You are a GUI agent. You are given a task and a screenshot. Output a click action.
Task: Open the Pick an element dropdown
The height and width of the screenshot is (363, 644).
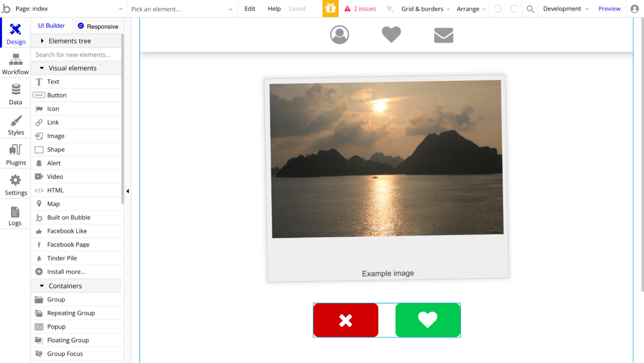point(182,9)
